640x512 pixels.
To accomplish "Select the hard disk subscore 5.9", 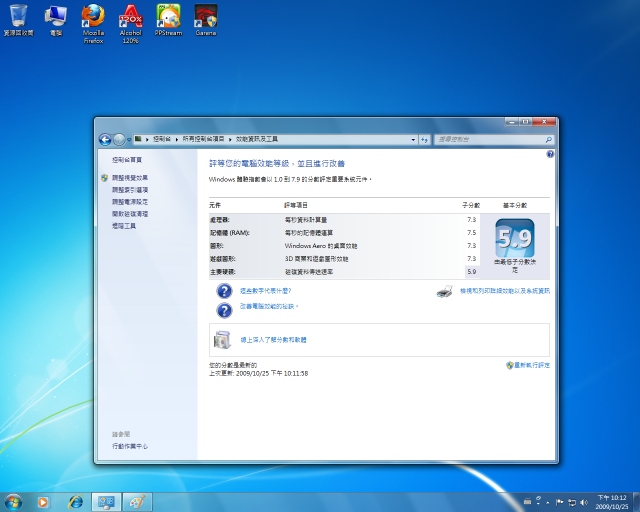I will tap(471, 272).
